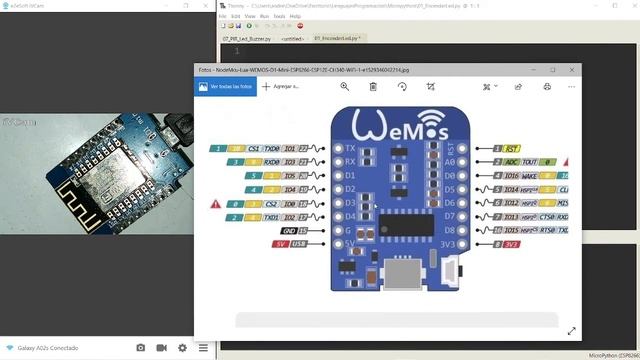Rotate the photo with the rotate icon
Screen dimensions: 640x360
click(x=402, y=87)
